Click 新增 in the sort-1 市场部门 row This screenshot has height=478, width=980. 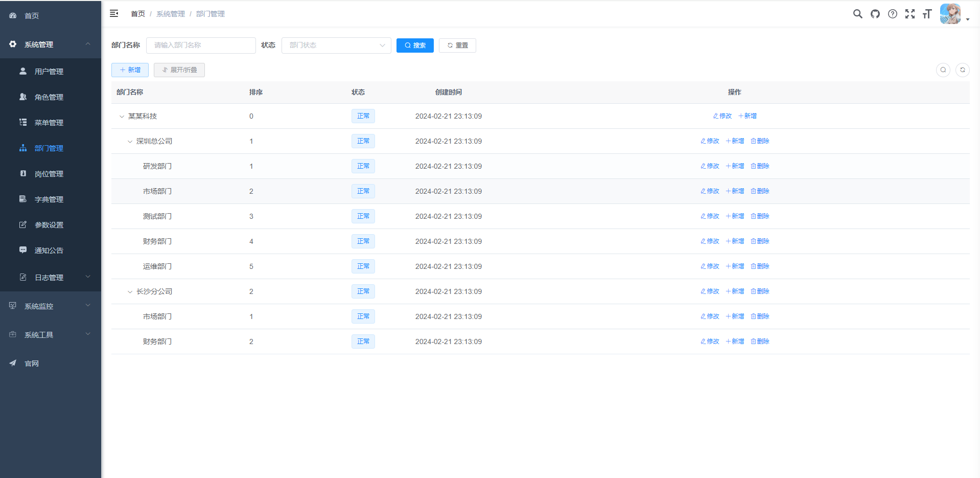[735, 316]
